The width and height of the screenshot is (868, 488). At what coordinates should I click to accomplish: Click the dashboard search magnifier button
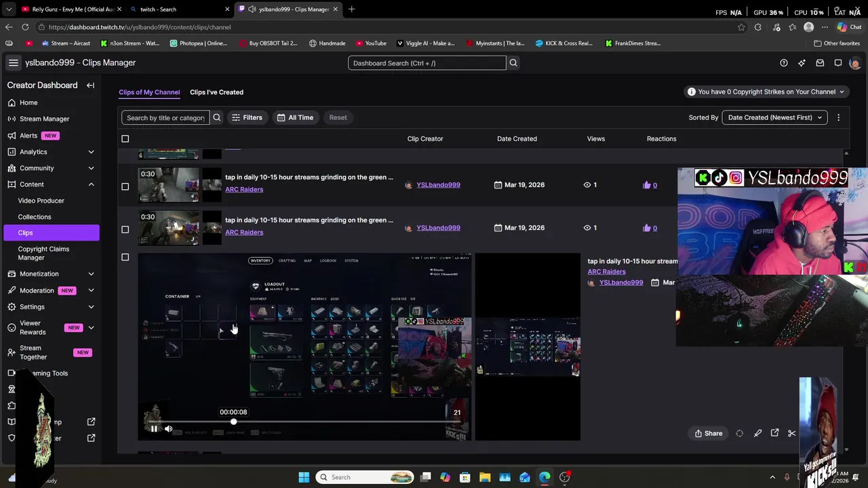513,63
